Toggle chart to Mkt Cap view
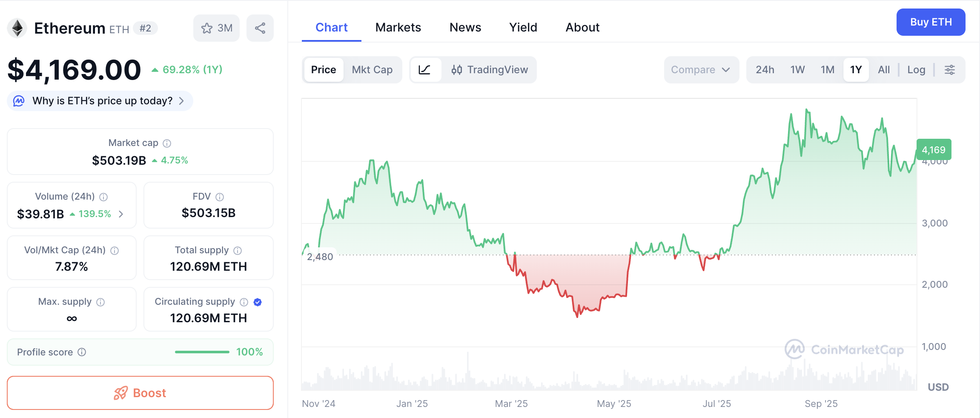This screenshot has width=980, height=418. tap(372, 70)
